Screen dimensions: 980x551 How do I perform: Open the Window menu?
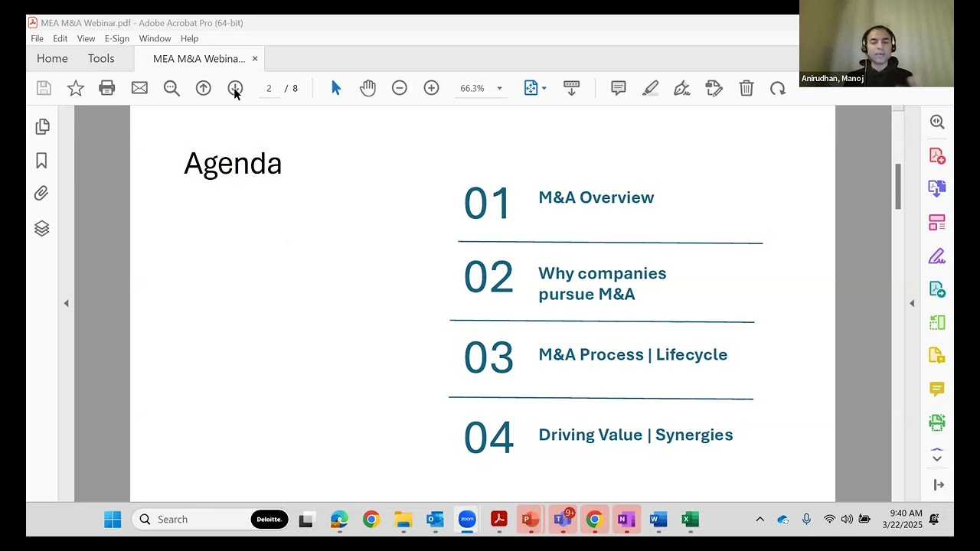(x=155, y=38)
